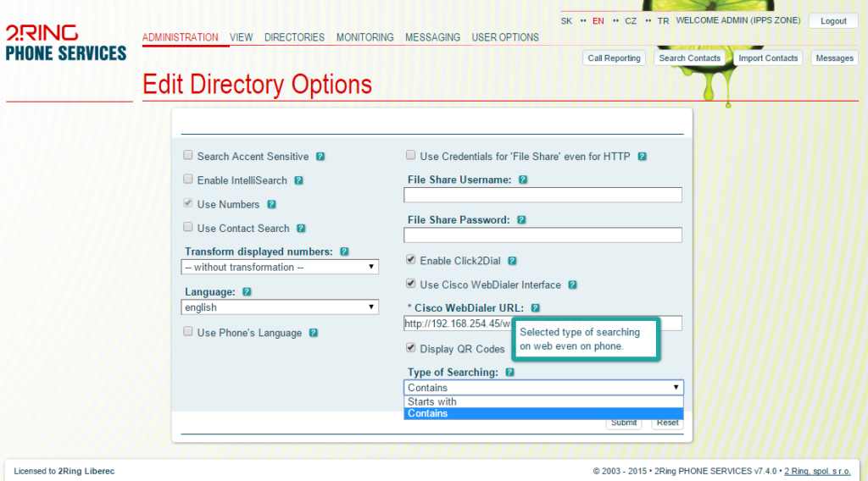Screen dimensions: 868x481
Task: Log out using Logout button
Action: tap(833, 21)
